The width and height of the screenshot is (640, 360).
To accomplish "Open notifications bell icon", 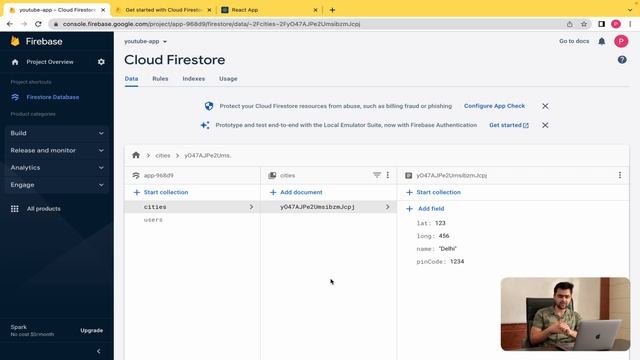I will click(602, 41).
